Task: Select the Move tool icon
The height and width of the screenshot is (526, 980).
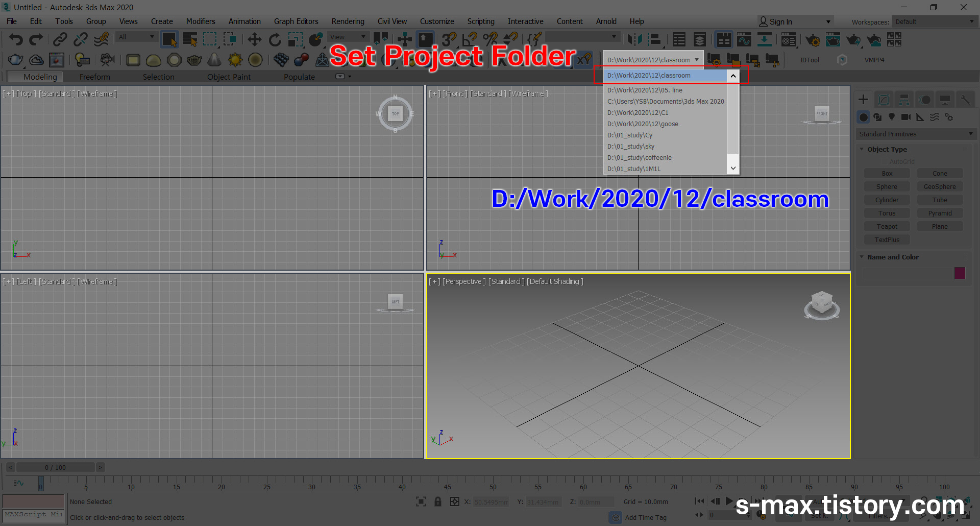Action: [x=254, y=39]
